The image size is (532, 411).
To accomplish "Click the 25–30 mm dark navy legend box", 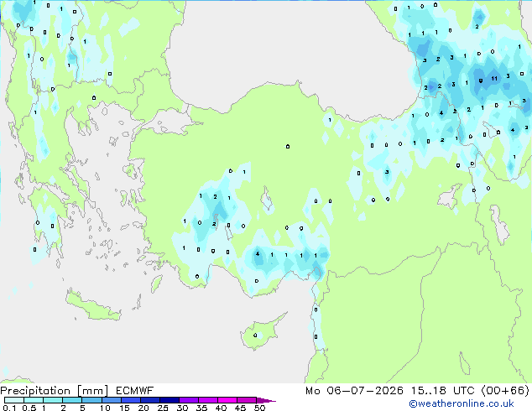I will (x=169, y=400).
